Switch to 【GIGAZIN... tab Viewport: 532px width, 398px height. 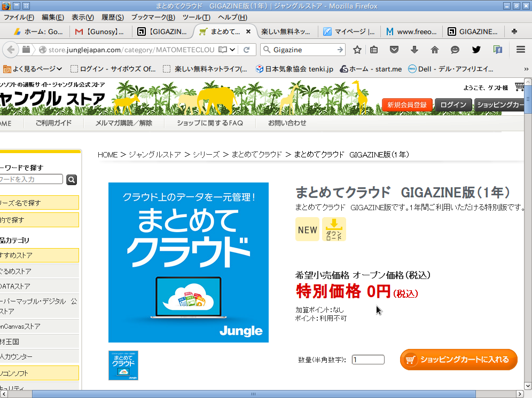pyautogui.click(x=161, y=31)
